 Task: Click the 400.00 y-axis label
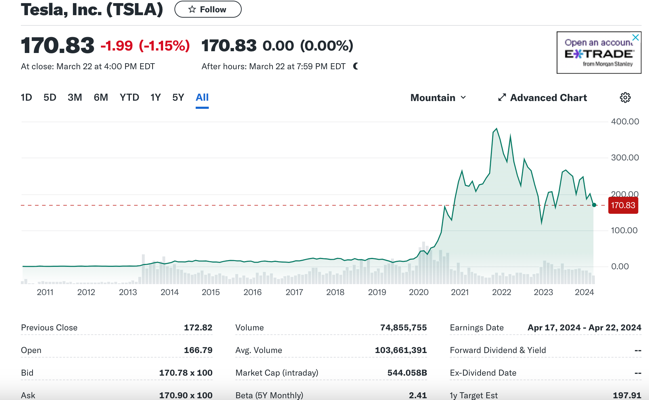coord(625,122)
